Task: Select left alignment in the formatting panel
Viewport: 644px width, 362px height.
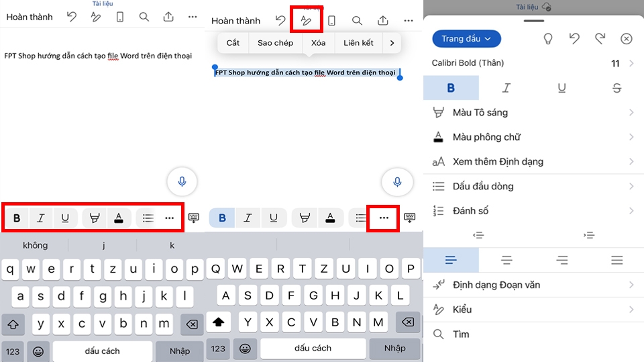Action: tap(451, 260)
